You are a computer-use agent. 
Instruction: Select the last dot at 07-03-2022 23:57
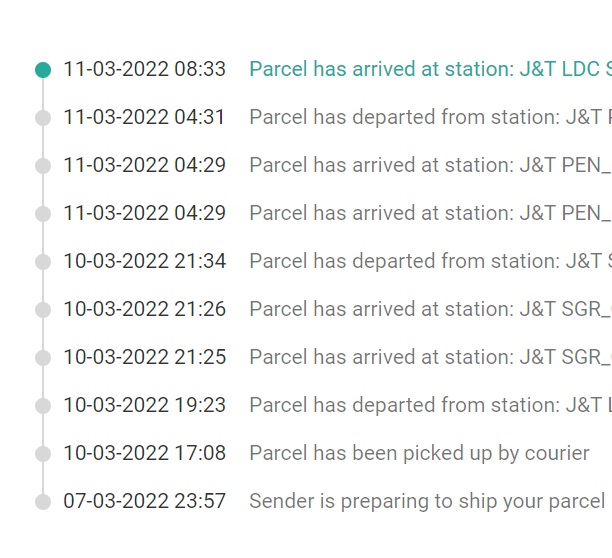pyautogui.click(x=43, y=502)
